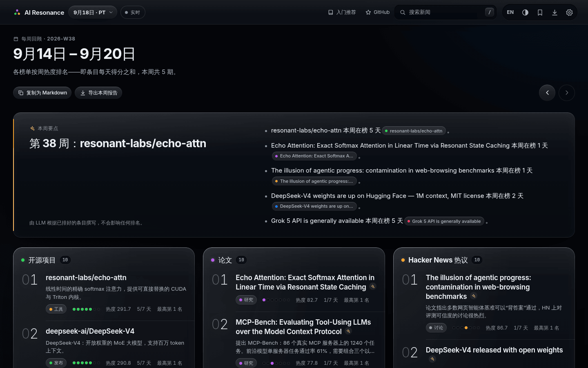The width and height of the screenshot is (588, 368).
Task: Click 导出本周报告 button
Action: (x=98, y=93)
